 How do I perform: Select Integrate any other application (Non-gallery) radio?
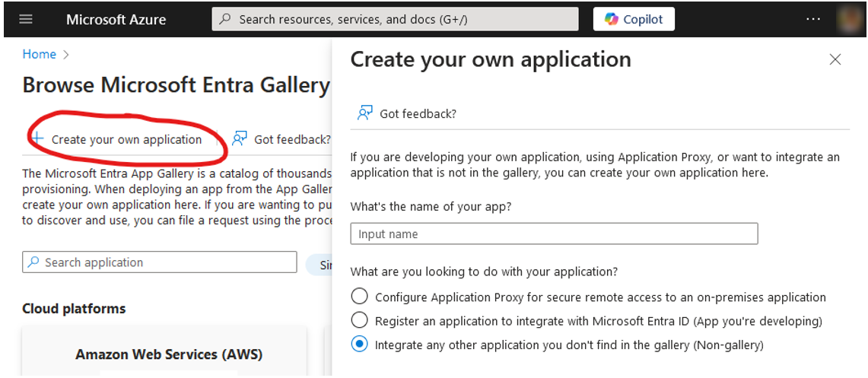pyautogui.click(x=360, y=345)
